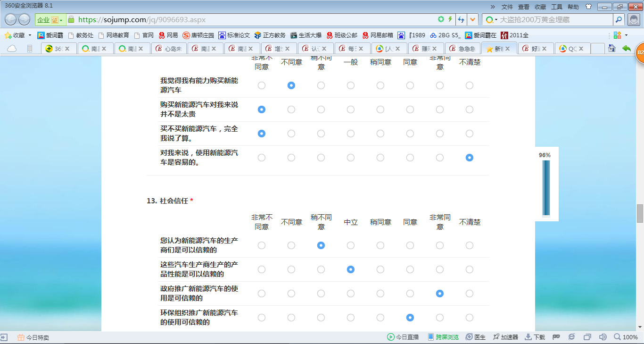Click the 100% page zoom control
Viewport: 644px width, 344px height.
tap(626, 337)
